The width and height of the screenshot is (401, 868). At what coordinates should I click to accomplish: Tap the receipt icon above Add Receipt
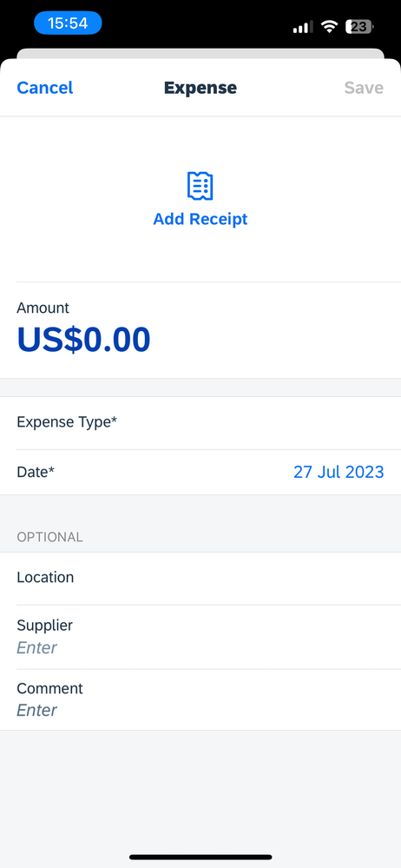click(x=200, y=186)
